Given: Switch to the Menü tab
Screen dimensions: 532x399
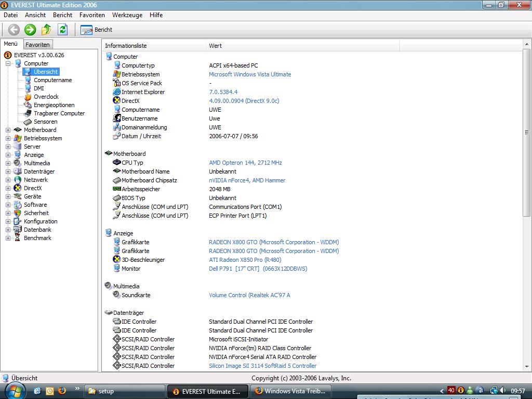Looking at the screenshot, I should pyautogui.click(x=11, y=44).
